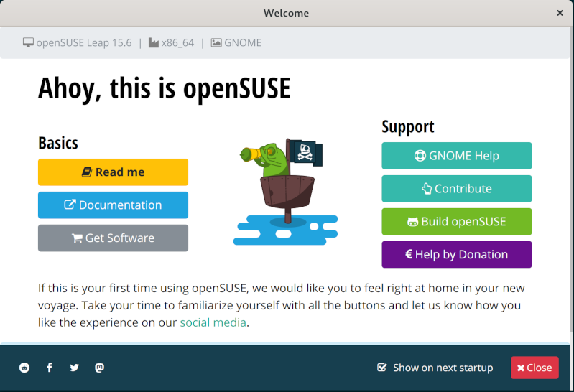Open GNOME Help under Support
This screenshot has width=574, height=392.
tap(456, 156)
